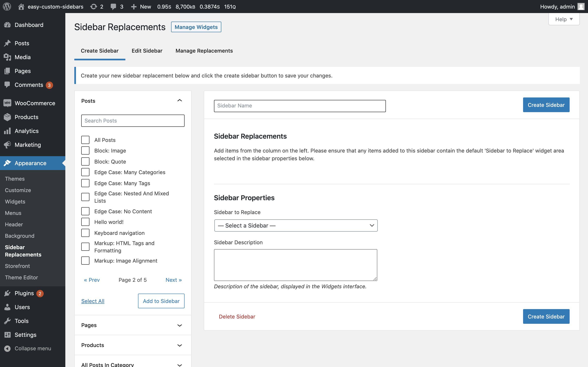Viewport: 588px width, 367px height.
Task: Collapse the Posts panel chevron
Action: (179, 101)
